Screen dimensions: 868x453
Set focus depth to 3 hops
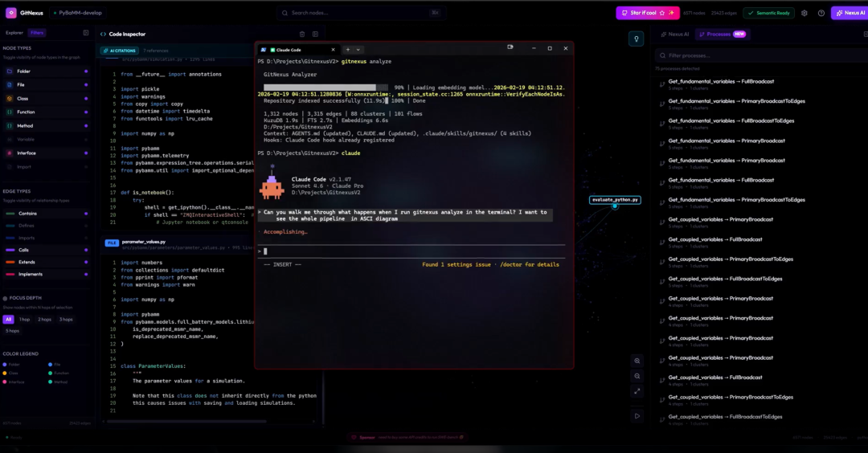pos(66,320)
